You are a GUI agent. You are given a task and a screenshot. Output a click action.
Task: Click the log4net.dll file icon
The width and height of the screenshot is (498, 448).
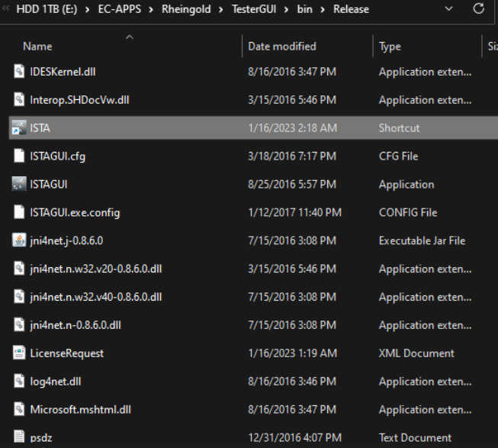click(x=19, y=381)
